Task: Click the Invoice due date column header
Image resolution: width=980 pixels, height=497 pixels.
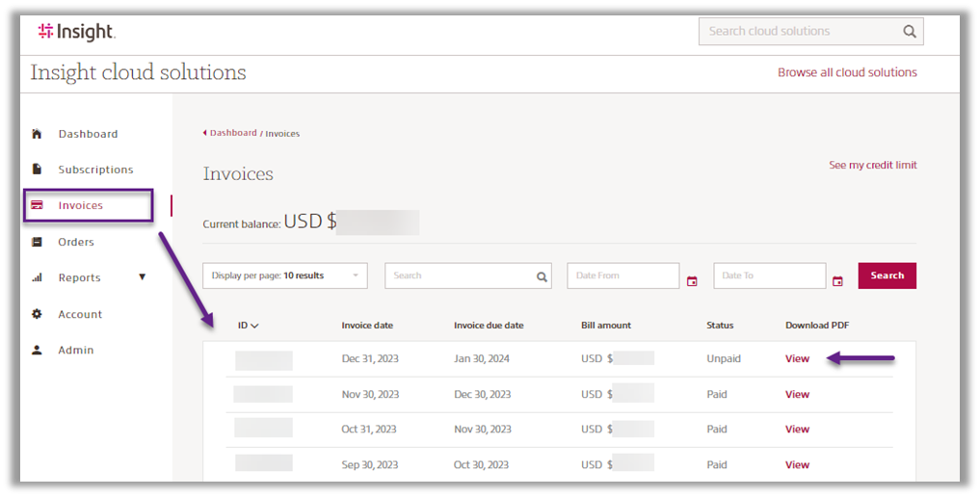Action: pos(489,326)
